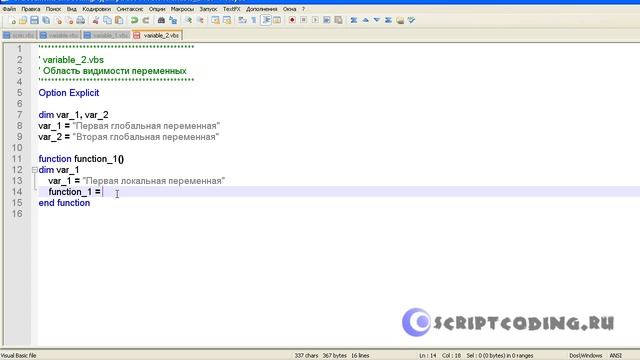Open the Окна menu
640x360 pixels.
289,9
